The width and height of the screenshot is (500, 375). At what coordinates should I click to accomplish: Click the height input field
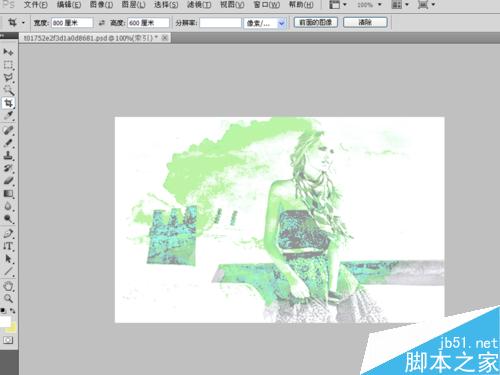click(148, 23)
